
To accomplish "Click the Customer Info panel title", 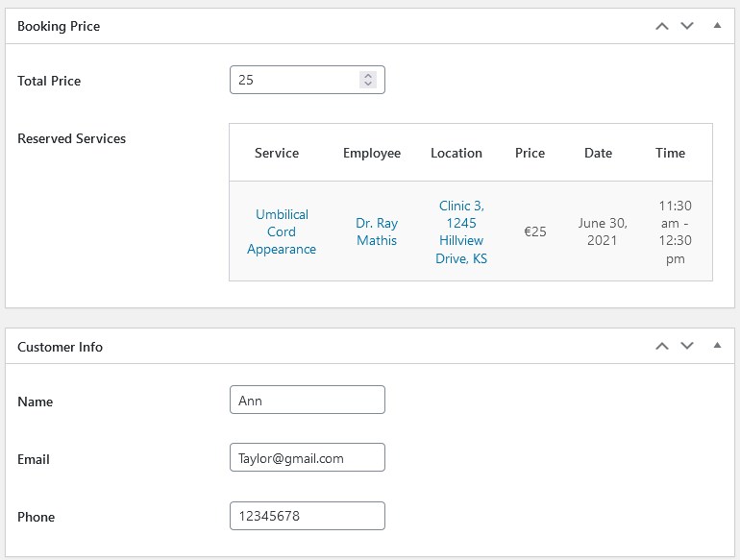I will (x=60, y=347).
